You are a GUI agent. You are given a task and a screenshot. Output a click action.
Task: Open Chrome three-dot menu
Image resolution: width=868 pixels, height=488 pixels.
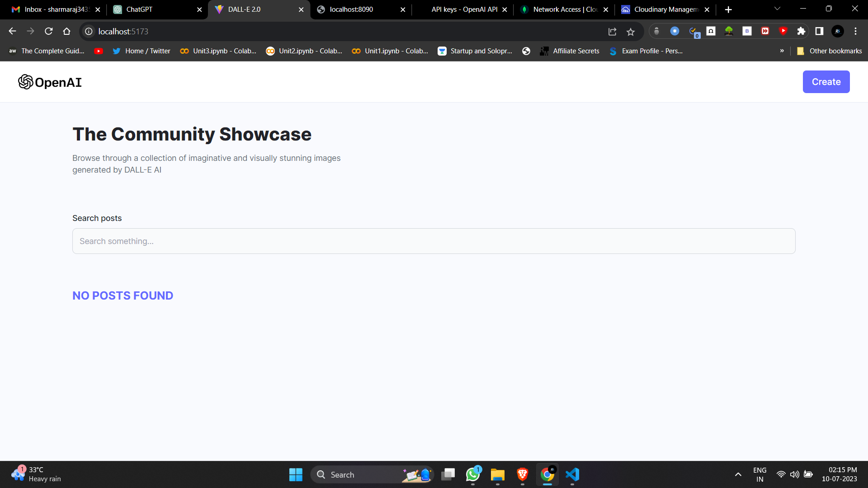[x=855, y=31]
